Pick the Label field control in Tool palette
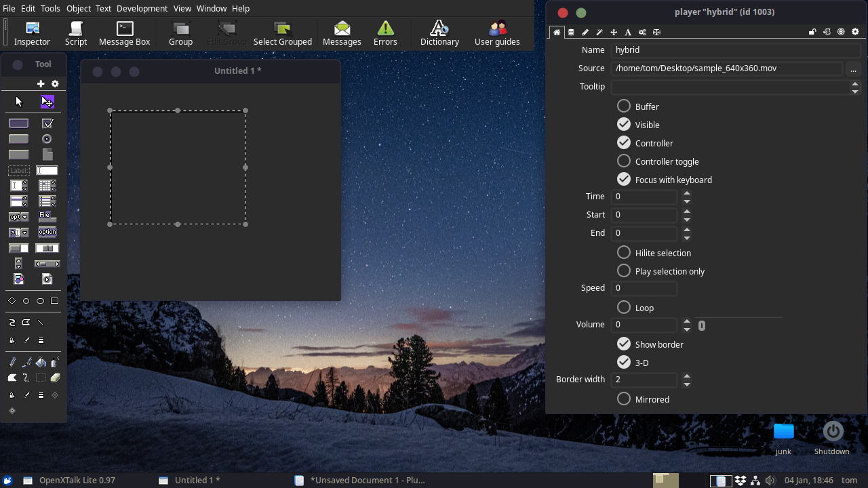Screen dimensions: 868x488 coord(18,171)
